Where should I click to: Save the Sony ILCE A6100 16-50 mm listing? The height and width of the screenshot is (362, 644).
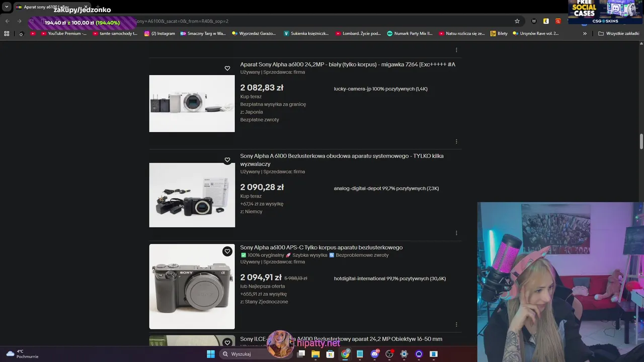coord(227,343)
